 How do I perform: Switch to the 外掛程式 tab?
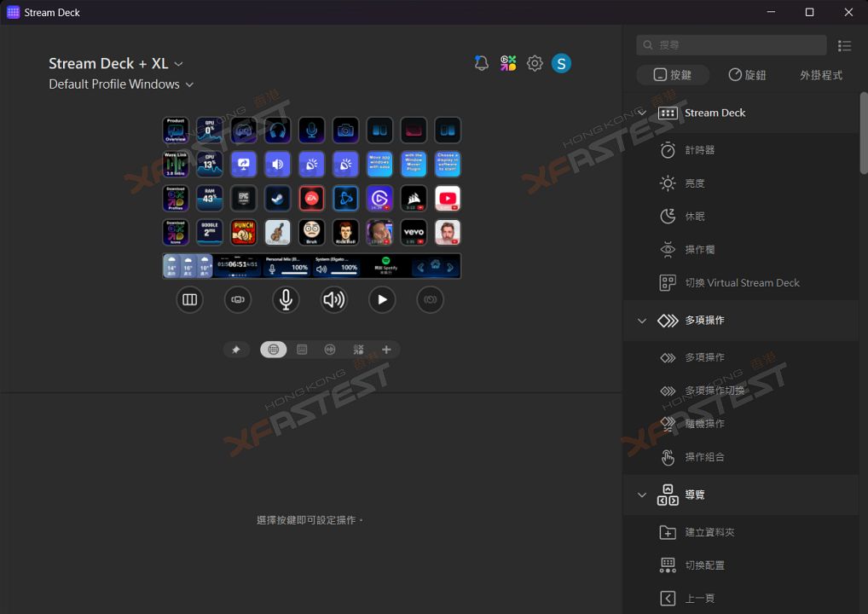(x=820, y=75)
